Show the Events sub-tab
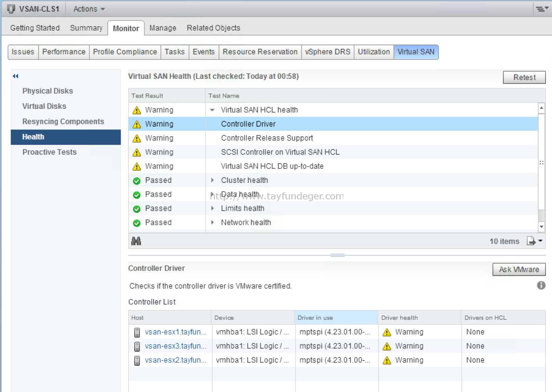This screenshot has width=552, height=392. coord(204,52)
